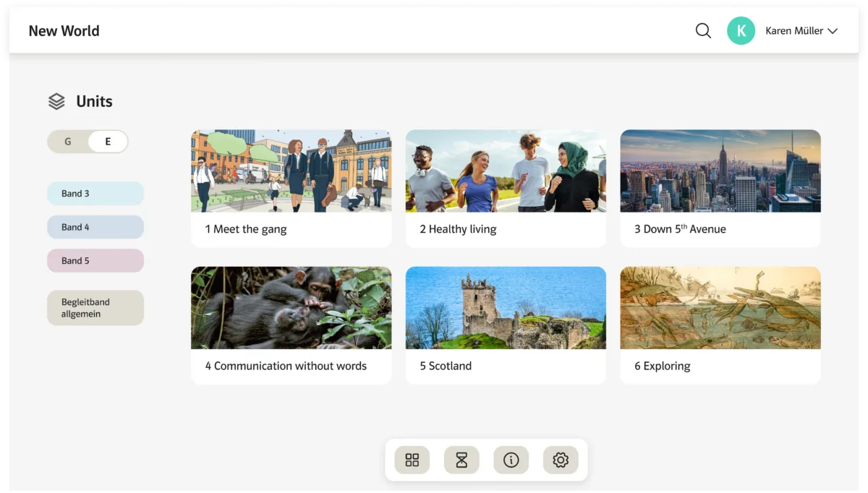Select Band 3
Image resolution: width=868 pixels, height=493 pixels.
(95, 194)
